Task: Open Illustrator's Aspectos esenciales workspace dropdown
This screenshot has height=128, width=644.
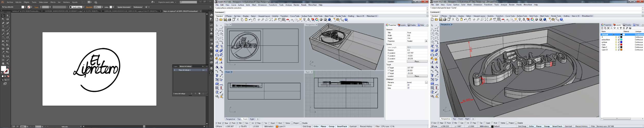Action: (167, 2)
